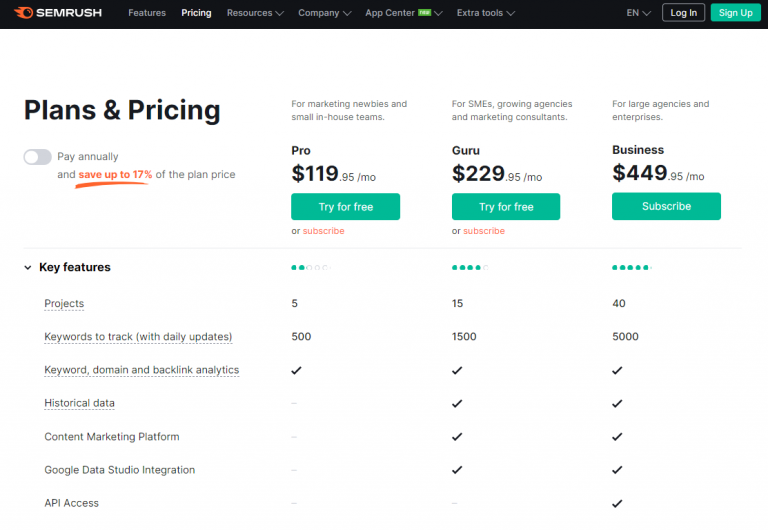Collapse the Key features section
Screen dimensions: 768x530
click(x=28, y=267)
